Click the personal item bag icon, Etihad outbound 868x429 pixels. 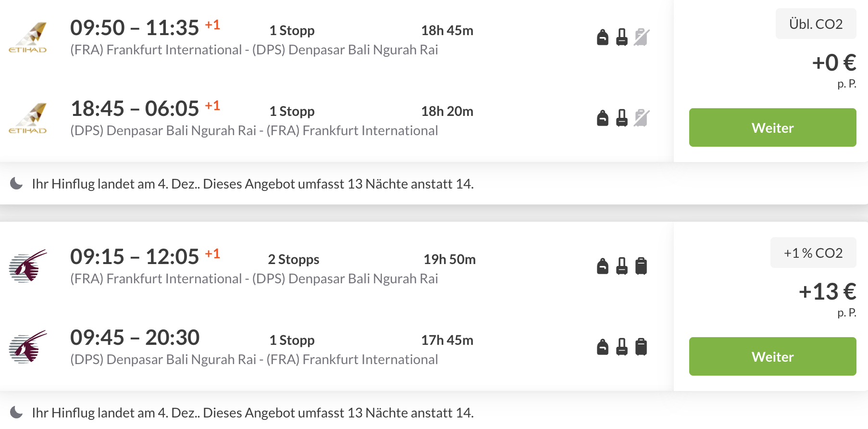(x=602, y=37)
